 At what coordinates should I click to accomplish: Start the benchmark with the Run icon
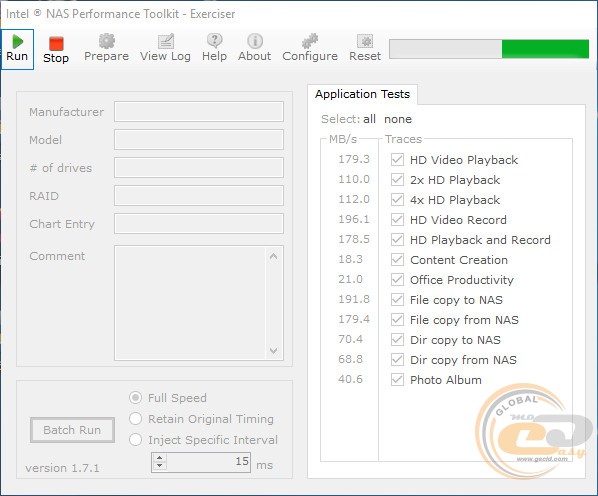coord(17,42)
